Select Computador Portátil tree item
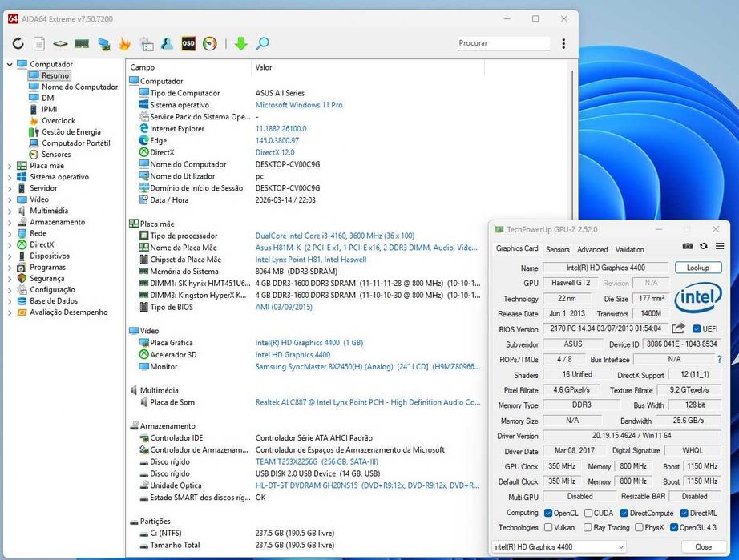This screenshot has width=739, height=560. [76, 143]
